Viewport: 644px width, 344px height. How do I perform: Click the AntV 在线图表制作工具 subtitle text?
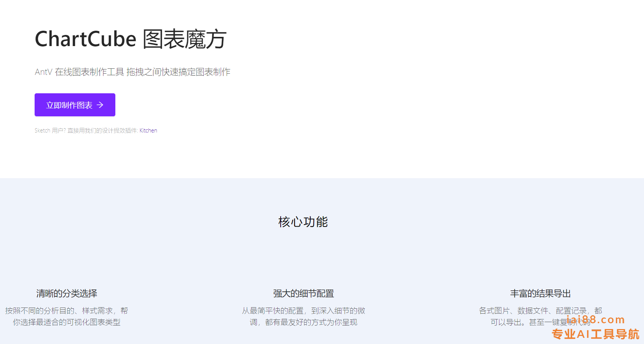point(133,72)
